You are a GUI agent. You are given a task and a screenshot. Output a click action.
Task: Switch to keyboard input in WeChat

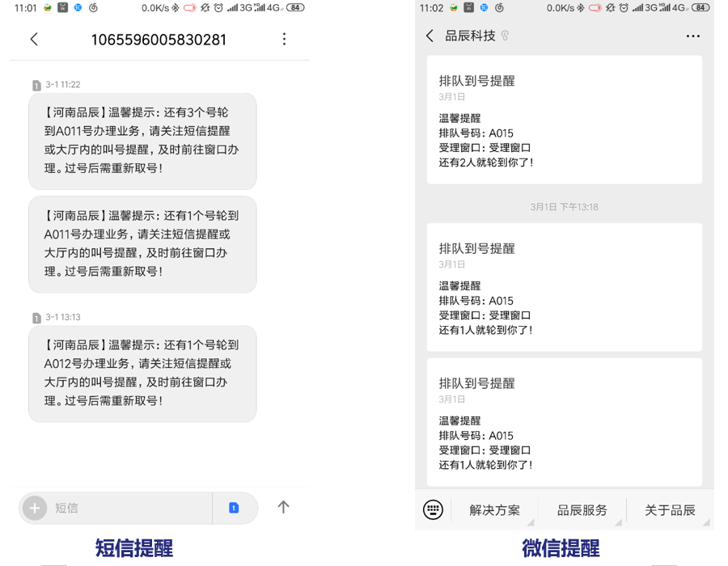coord(433,509)
